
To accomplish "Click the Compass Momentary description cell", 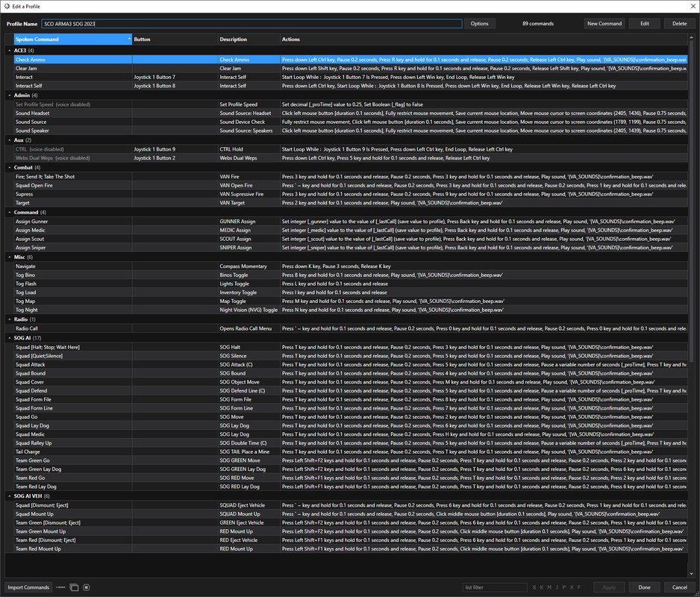I will coord(249,266).
